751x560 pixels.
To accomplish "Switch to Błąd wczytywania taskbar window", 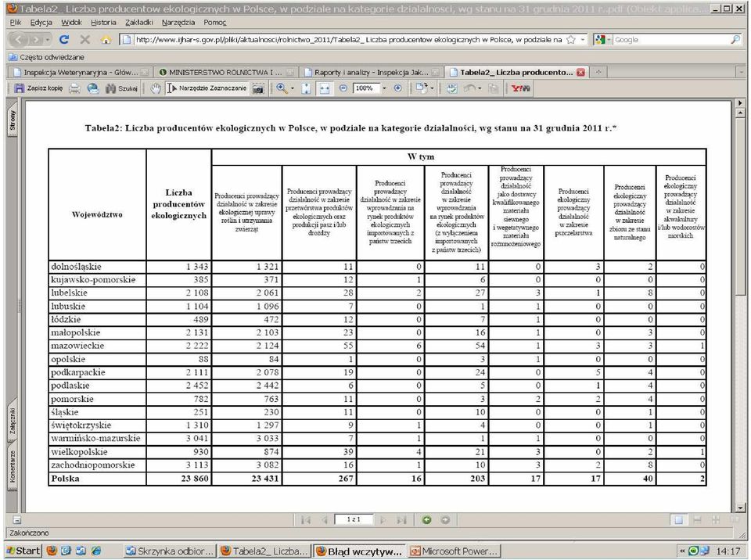I will pos(359,551).
